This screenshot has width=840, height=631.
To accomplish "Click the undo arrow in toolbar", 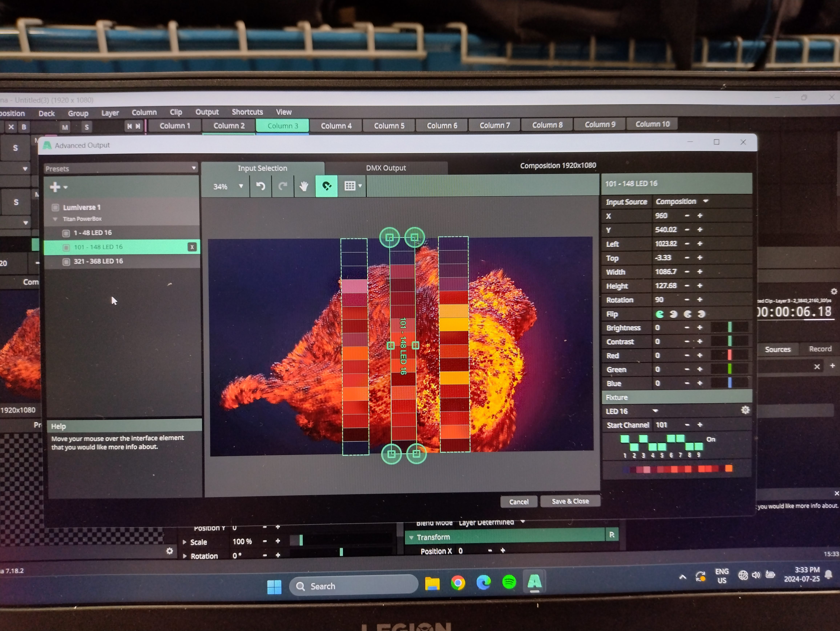I will coord(261,186).
